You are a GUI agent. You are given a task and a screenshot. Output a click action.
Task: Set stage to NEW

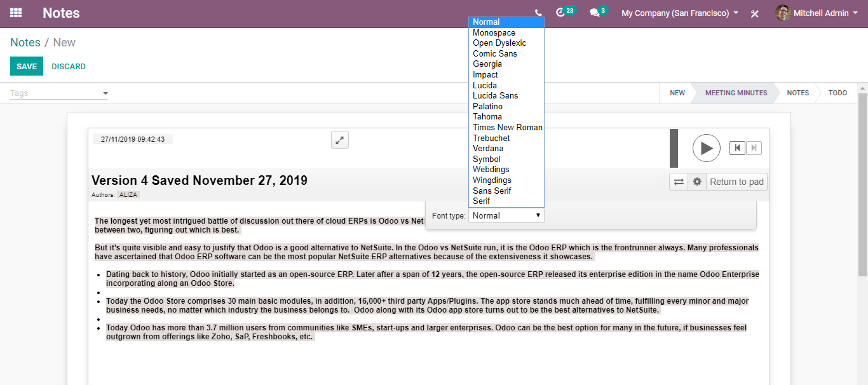pyautogui.click(x=677, y=93)
